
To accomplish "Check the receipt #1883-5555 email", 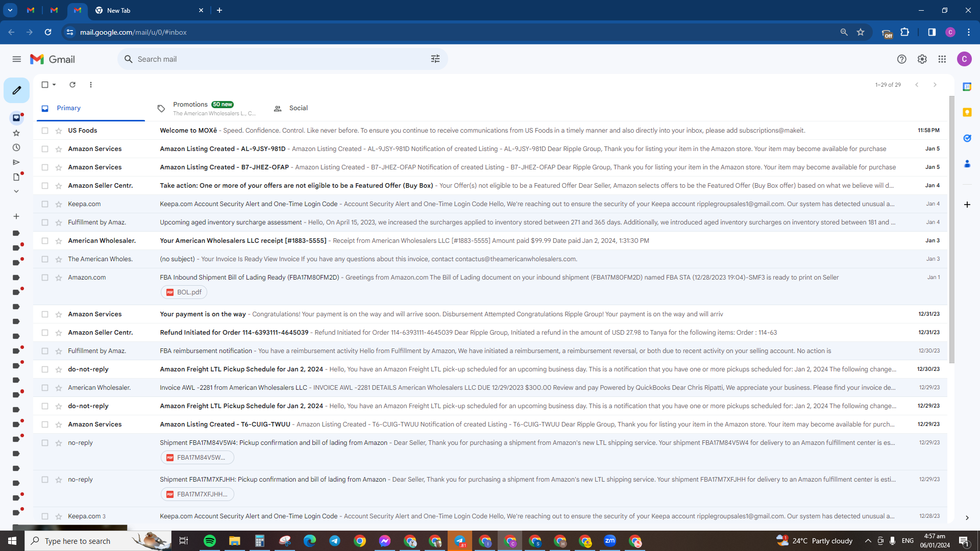I will coord(45,241).
